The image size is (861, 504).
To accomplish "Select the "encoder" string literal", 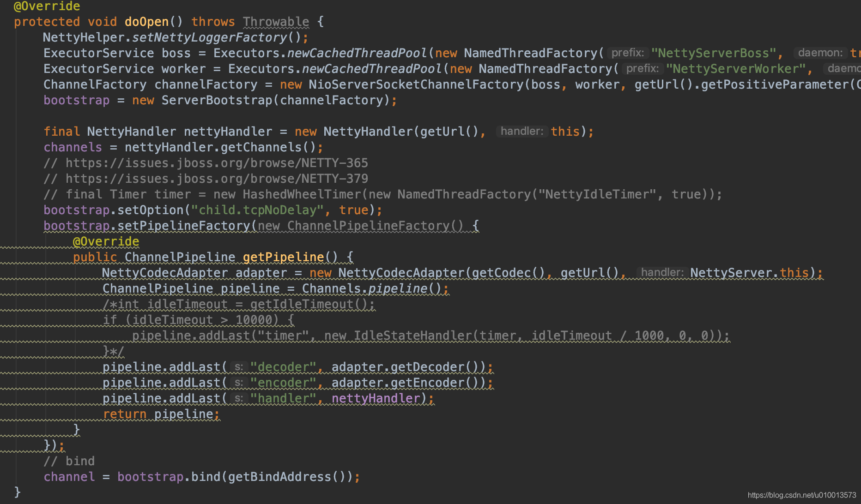I will pos(283,383).
